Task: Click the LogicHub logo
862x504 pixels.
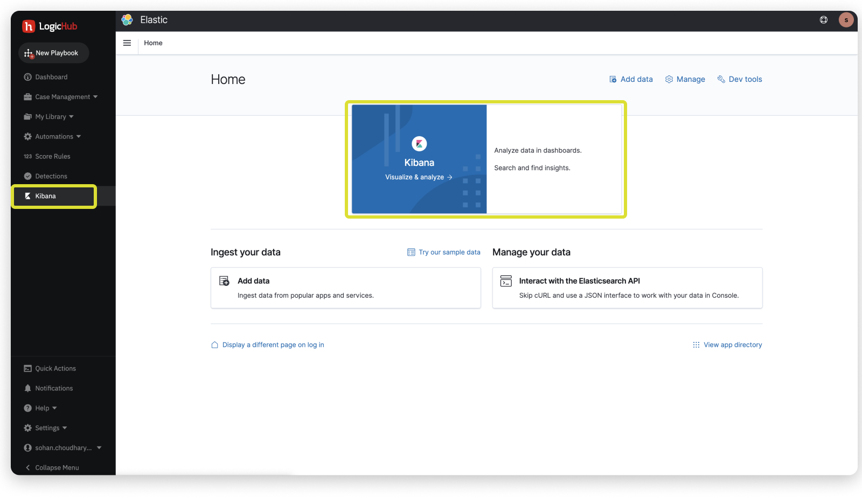Action: pos(50,26)
